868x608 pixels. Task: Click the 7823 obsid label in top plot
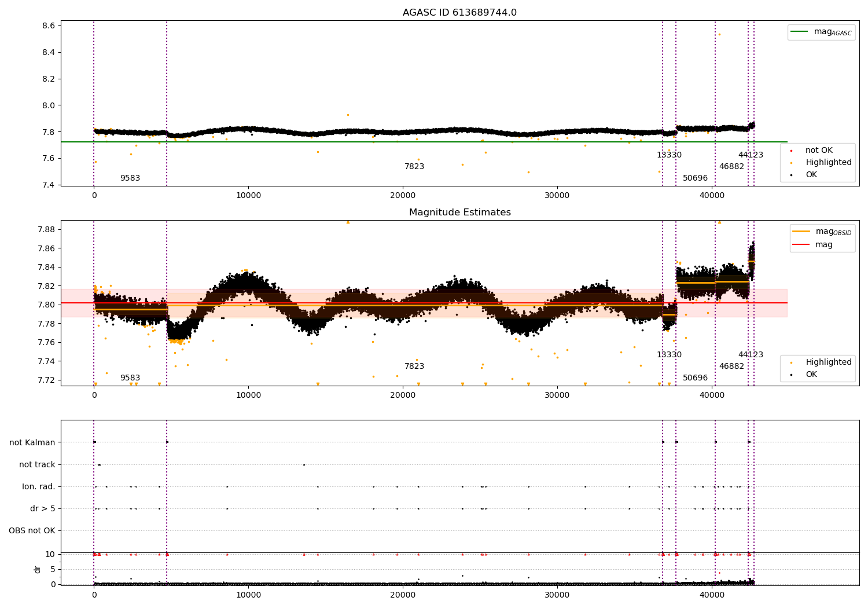(414, 167)
